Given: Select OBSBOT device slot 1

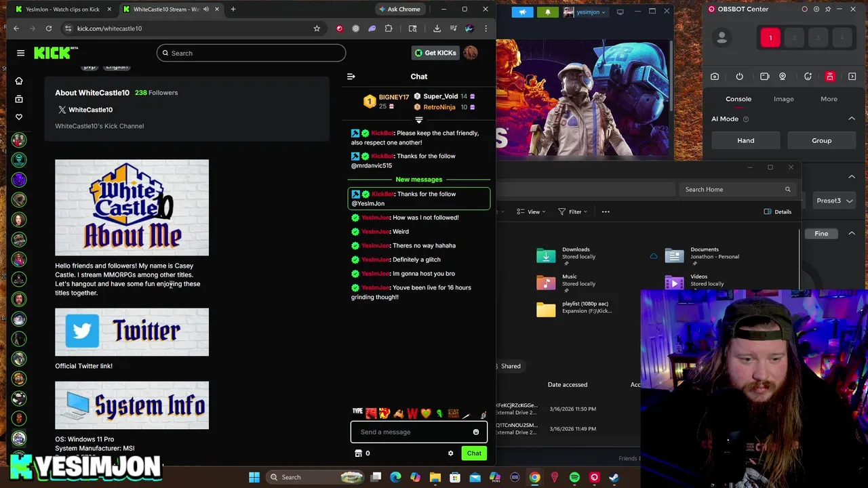Looking at the screenshot, I should 770,38.
